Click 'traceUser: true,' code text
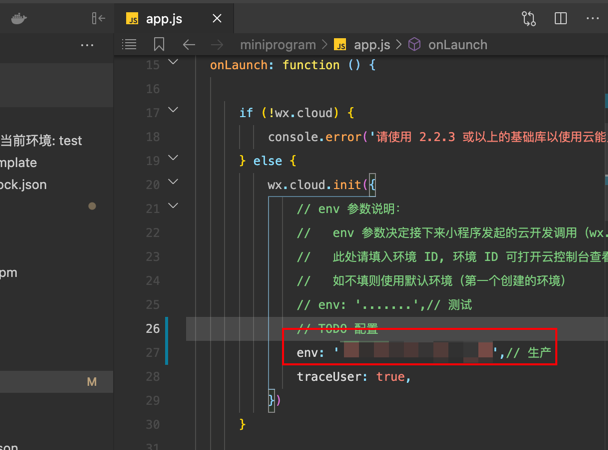Image resolution: width=608 pixels, height=450 pixels. click(x=354, y=377)
